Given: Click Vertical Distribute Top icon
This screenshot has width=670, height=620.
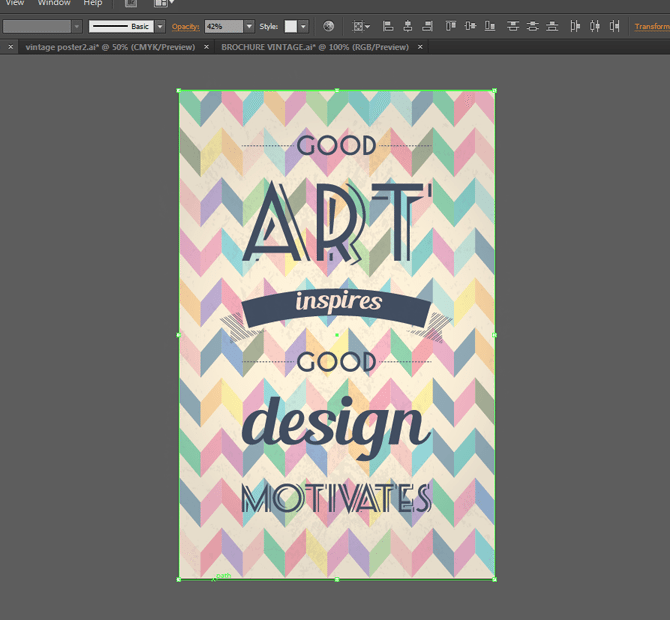Looking at the screenshot, I should (513, 26).
